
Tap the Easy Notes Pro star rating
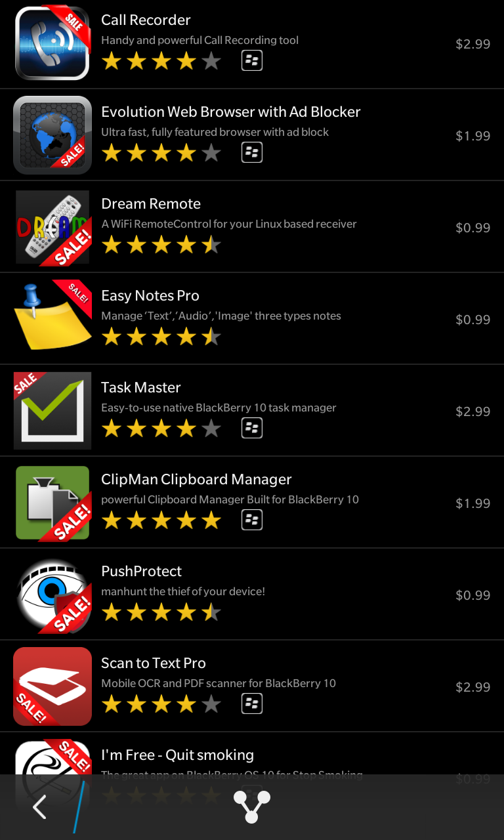coord(161,337)
